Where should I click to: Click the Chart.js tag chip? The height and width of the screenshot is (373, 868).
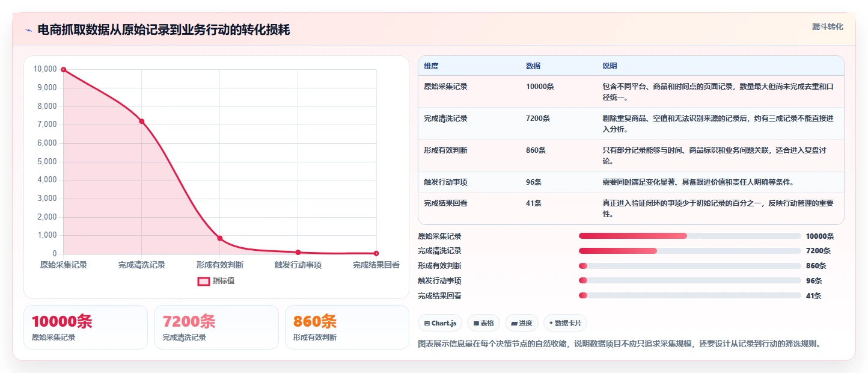click(x=440, y=323)
